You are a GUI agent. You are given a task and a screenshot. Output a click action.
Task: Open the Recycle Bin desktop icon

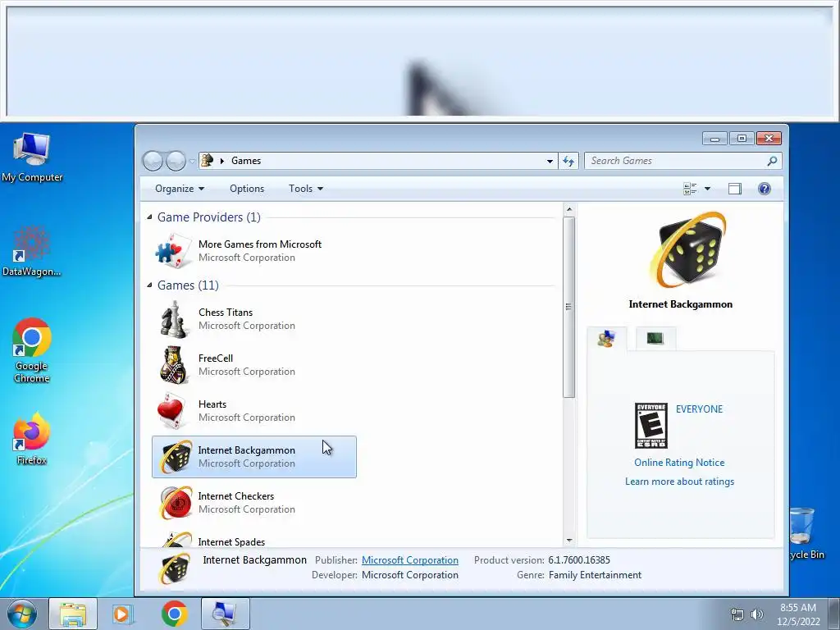pyautogui.click(x=806, y=533)
